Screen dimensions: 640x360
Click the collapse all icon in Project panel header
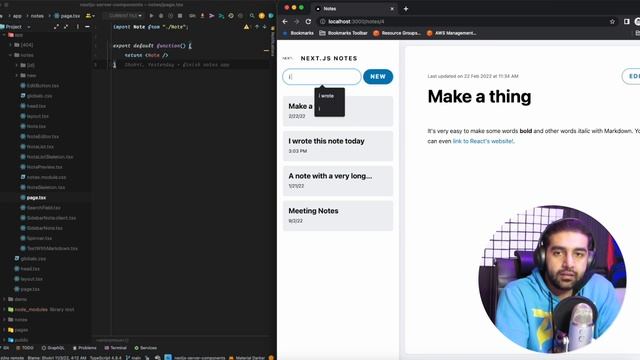tap(66, 27)
